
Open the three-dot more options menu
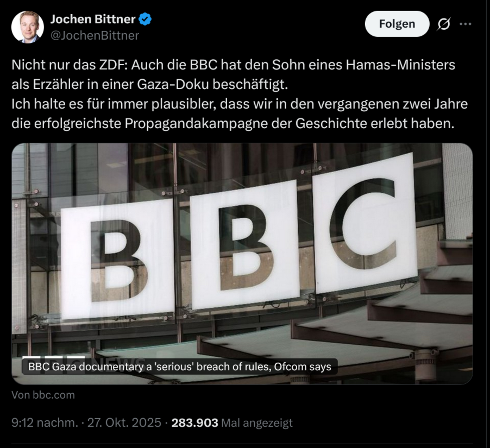(x=466, y=24)
